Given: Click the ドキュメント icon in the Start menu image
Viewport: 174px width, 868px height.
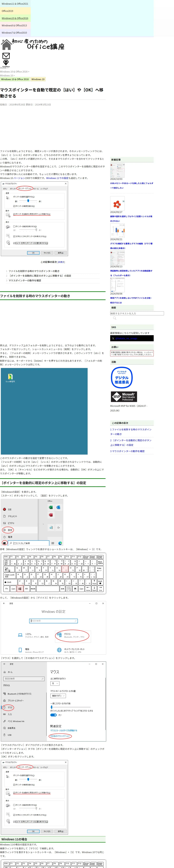Looking at the screenshot, I should pos(4,516).
